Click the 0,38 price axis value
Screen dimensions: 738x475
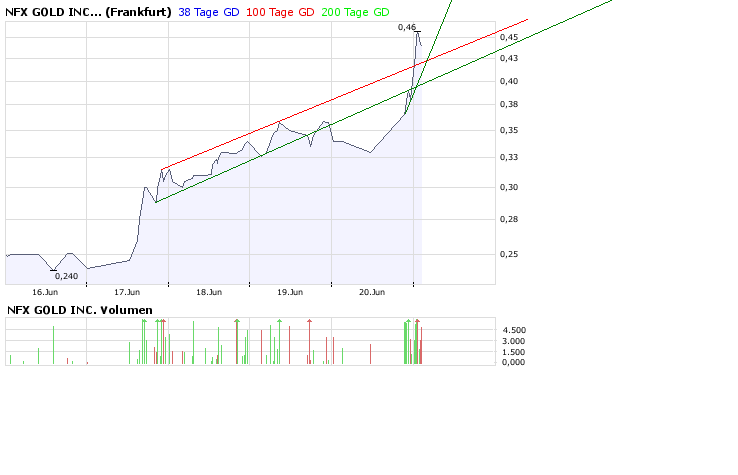(509, 105)
